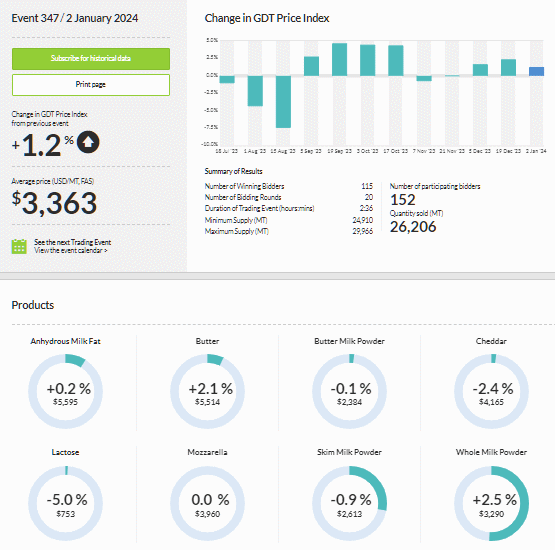Click the 17 Oct '23 chart bar
Screen dimensions: 555x550
coord(396,61)
